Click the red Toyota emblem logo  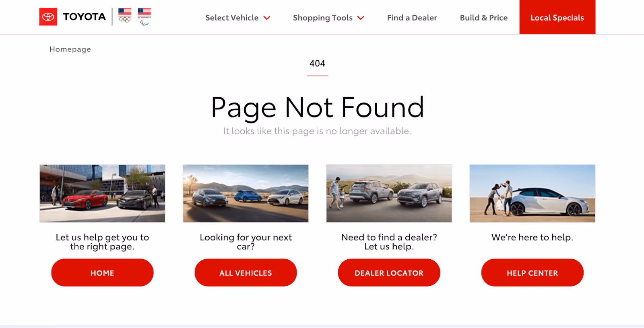pyautogui.click(x=48, y=17)
